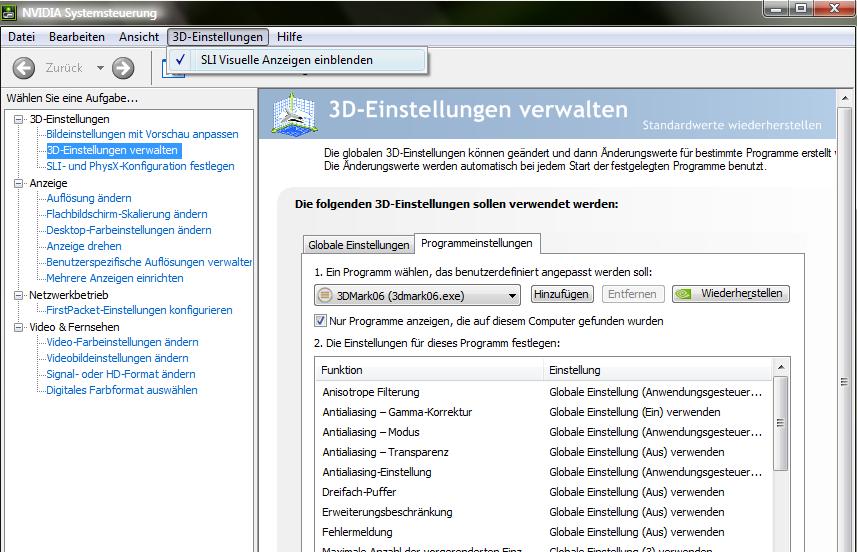Open Video-Farbeinstellungen ändern
This screenshot has height=552, width=857.
122,342
